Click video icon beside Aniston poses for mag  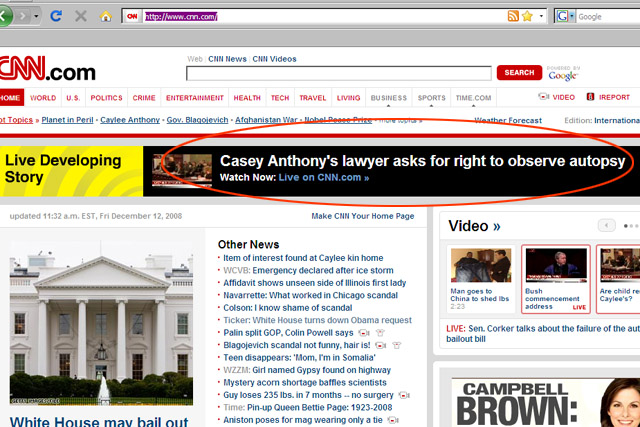click(393, 420)
